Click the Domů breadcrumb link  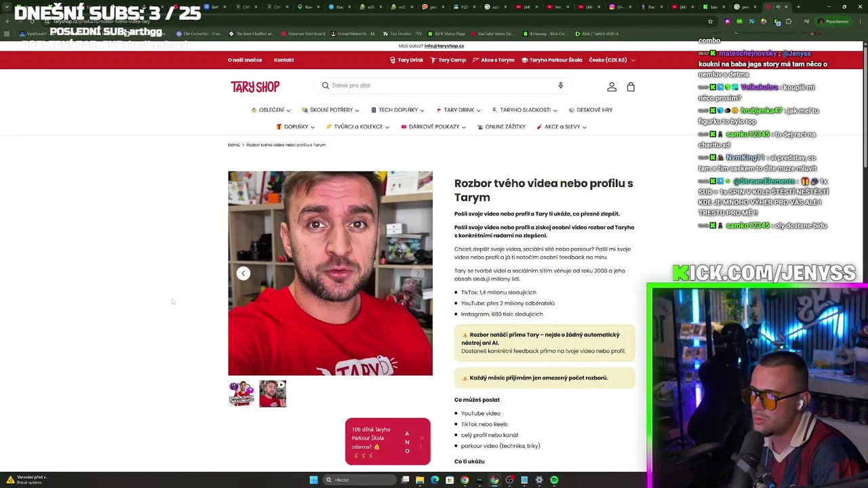234,145
